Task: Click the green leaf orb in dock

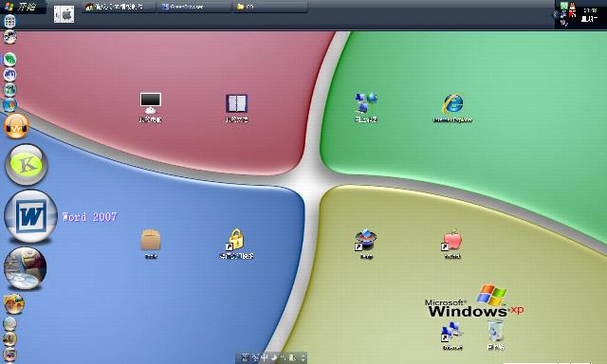Action: coord(9,59)
